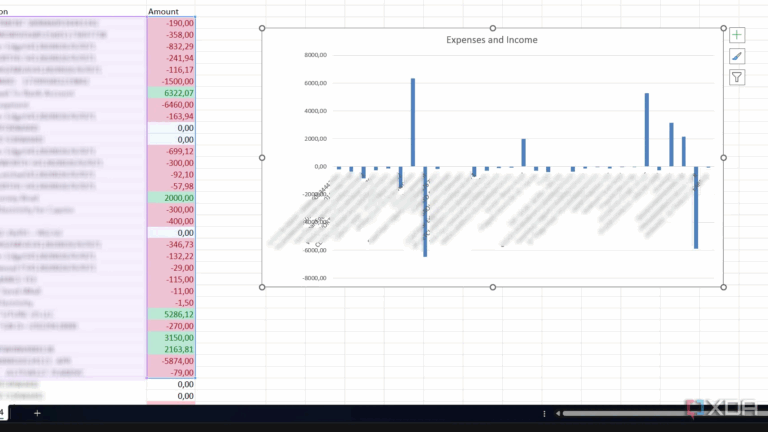
Task: Select cell with value -699,12
Action: point(171,151)
